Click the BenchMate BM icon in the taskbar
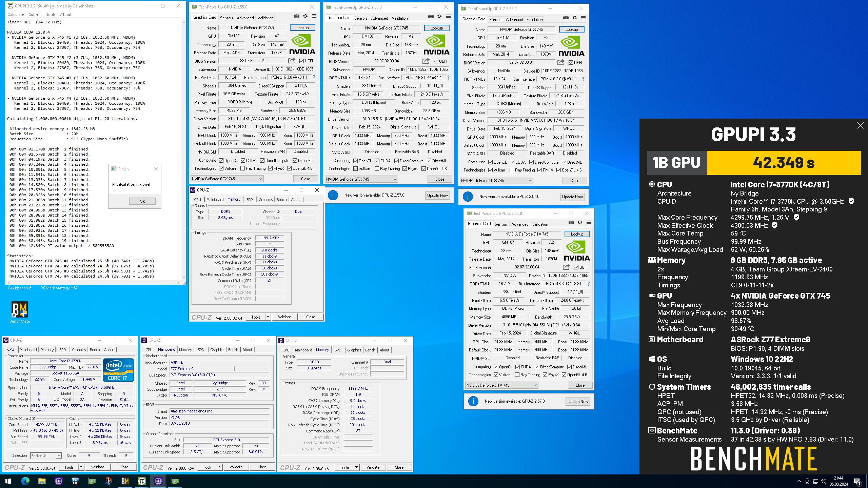The image size is (868, 488). (125, 481)
